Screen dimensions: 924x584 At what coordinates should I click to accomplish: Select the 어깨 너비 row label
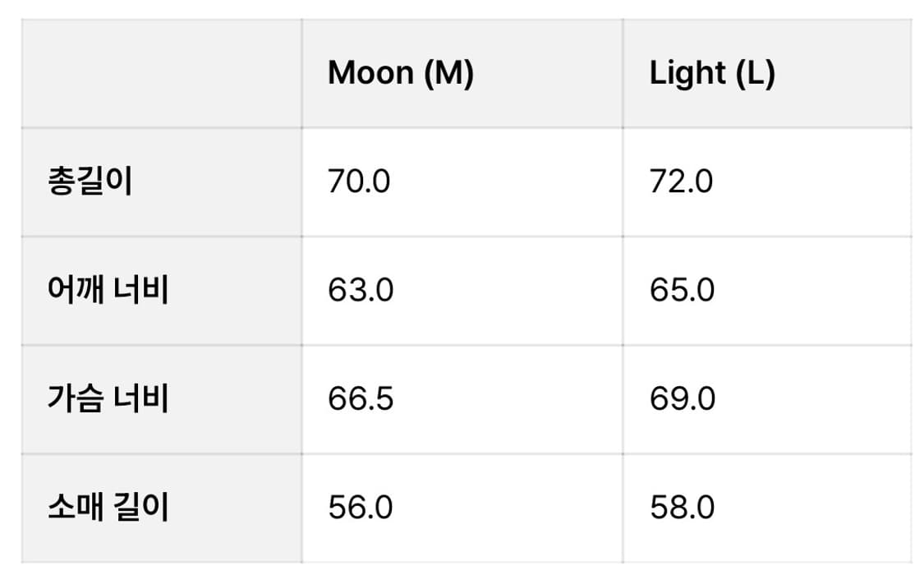(108, 291)
